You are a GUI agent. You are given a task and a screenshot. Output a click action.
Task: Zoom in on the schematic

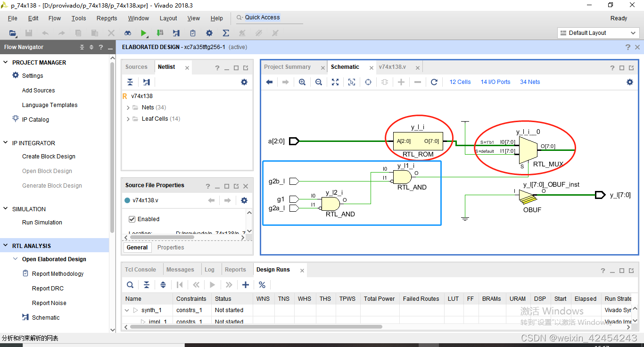(x=302, y=82)
